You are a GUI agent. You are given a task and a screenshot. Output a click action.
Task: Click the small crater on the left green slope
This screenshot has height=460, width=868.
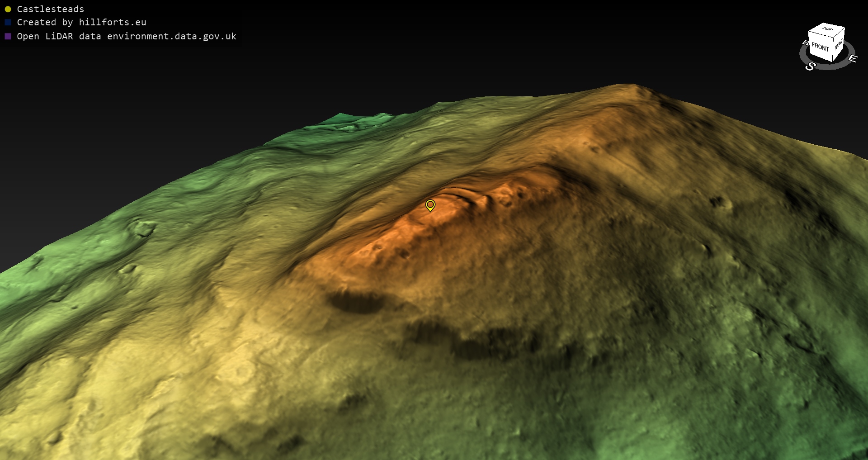[x=143, y=229]
